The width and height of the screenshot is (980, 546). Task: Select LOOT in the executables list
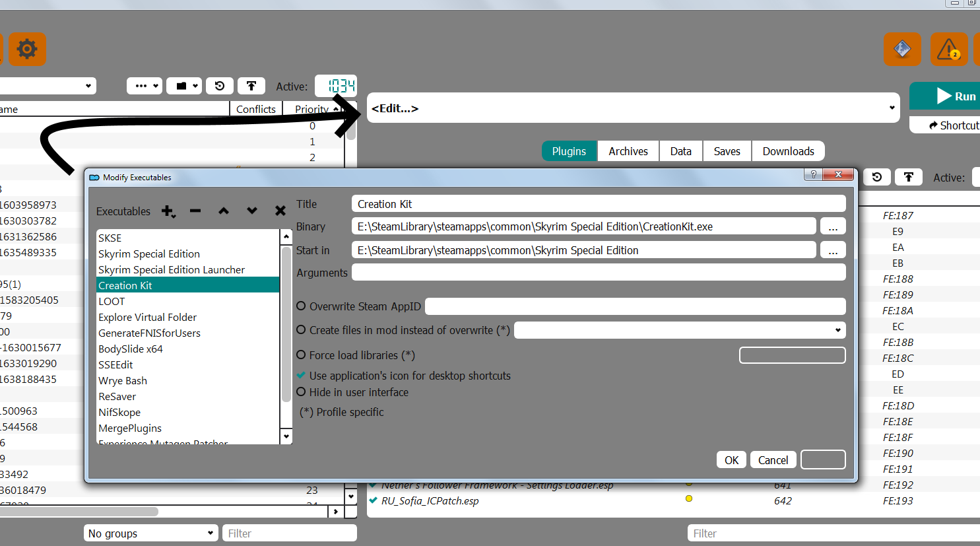point(188,301)
